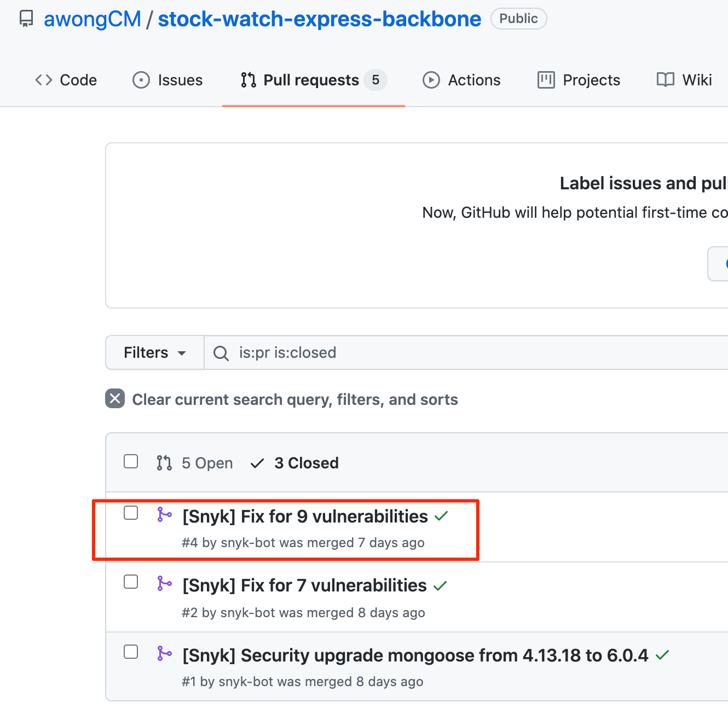
Task: Open the awongCM profile link
Action: coord(92,19)
